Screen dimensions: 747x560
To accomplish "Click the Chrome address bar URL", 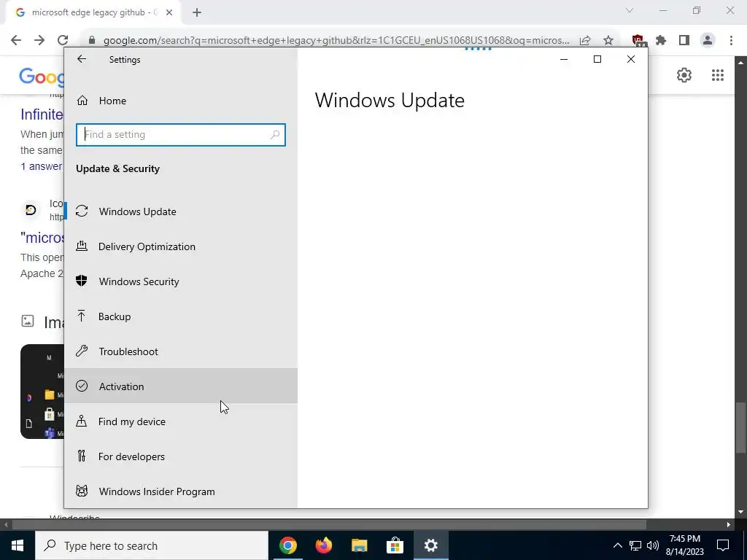I will (x=336, y=41).
